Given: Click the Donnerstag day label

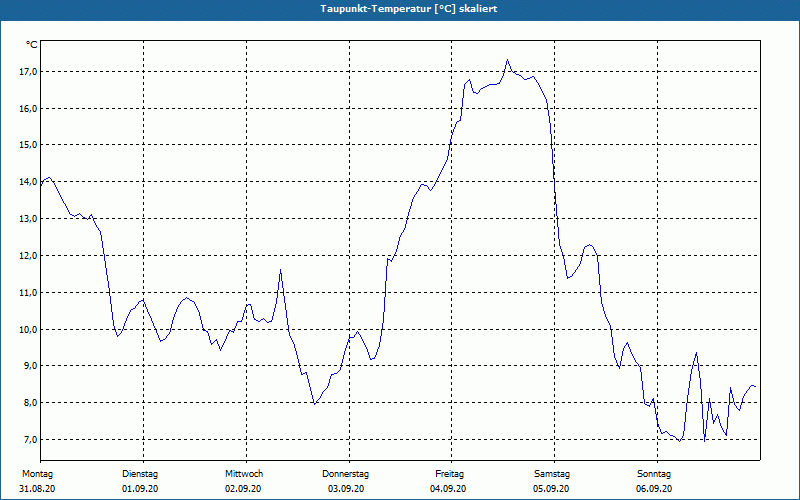Looking at the screenshot, I should pyautogui.click(x=345, y=474).
